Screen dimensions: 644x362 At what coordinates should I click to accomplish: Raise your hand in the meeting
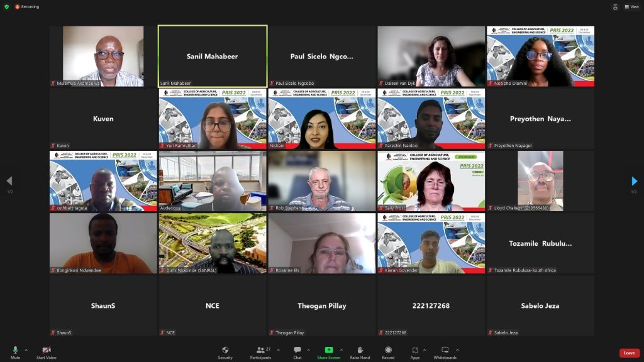pos(360,352)
